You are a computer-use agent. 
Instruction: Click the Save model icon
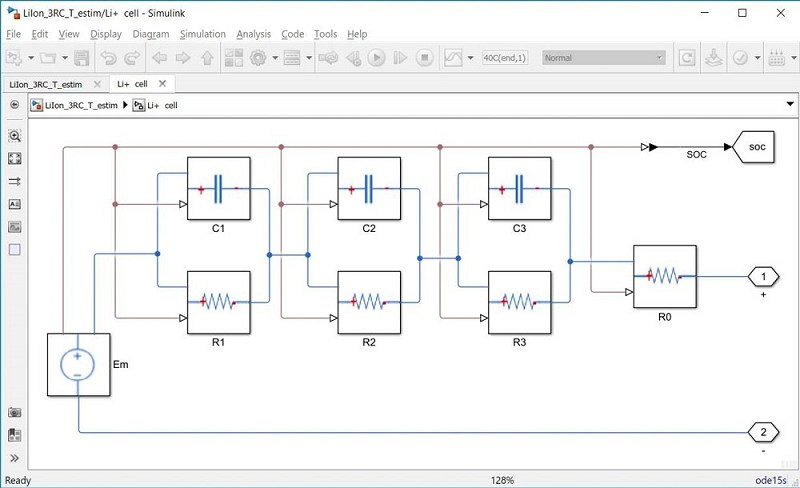click(82, 58)
